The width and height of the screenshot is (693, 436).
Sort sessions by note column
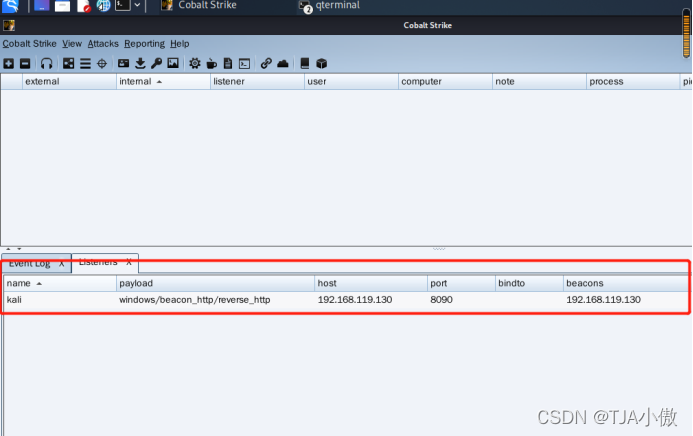point(539,81)
